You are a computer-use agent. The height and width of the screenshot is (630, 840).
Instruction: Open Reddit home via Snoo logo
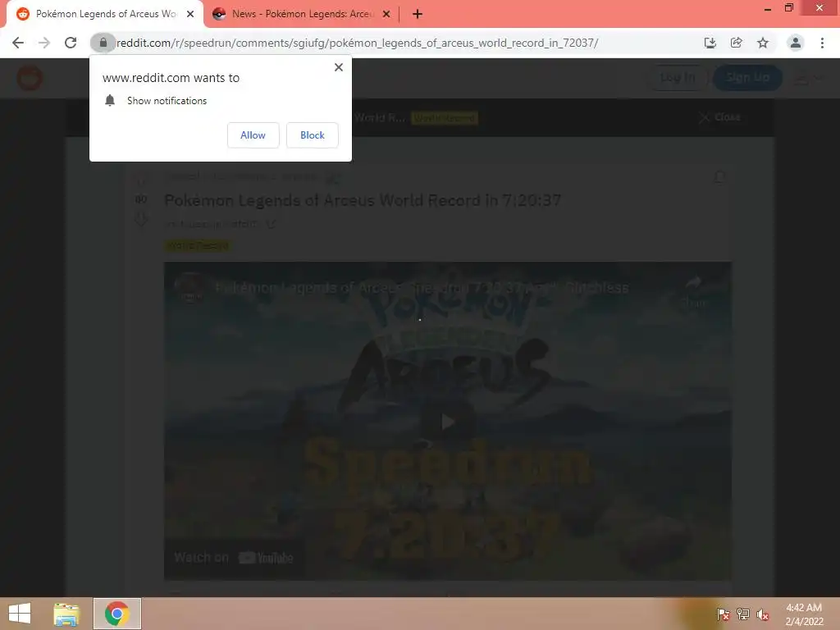30,78
